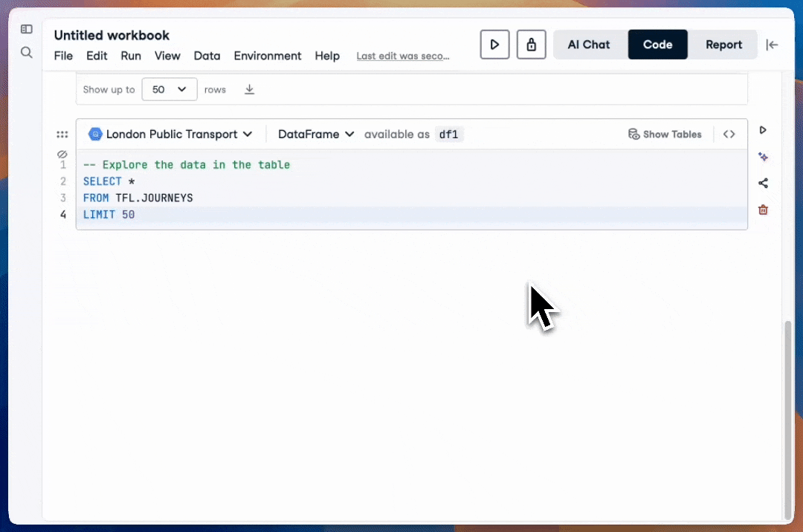Open the Run menu
The height and width of the screenshot is (532, 803).
point(131,56)
